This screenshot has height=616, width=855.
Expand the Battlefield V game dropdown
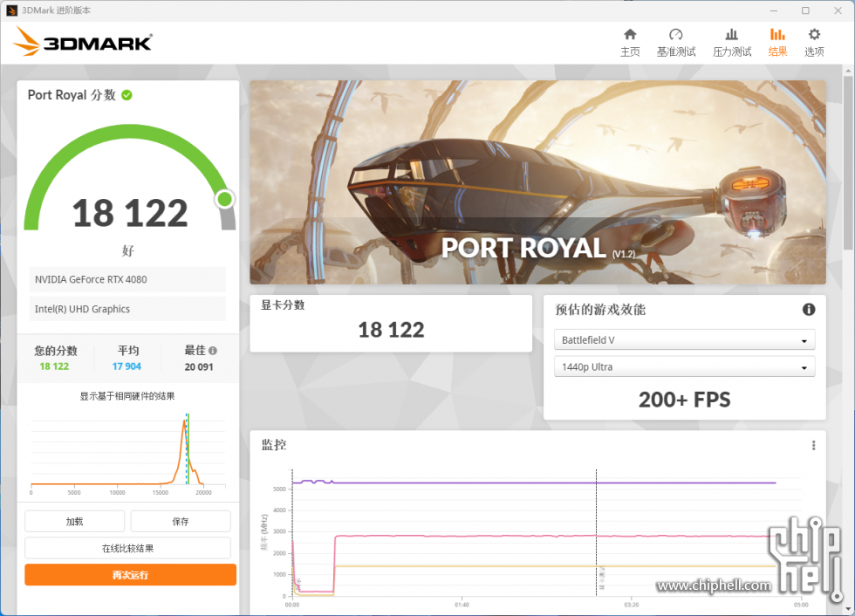tap(684, 339)
